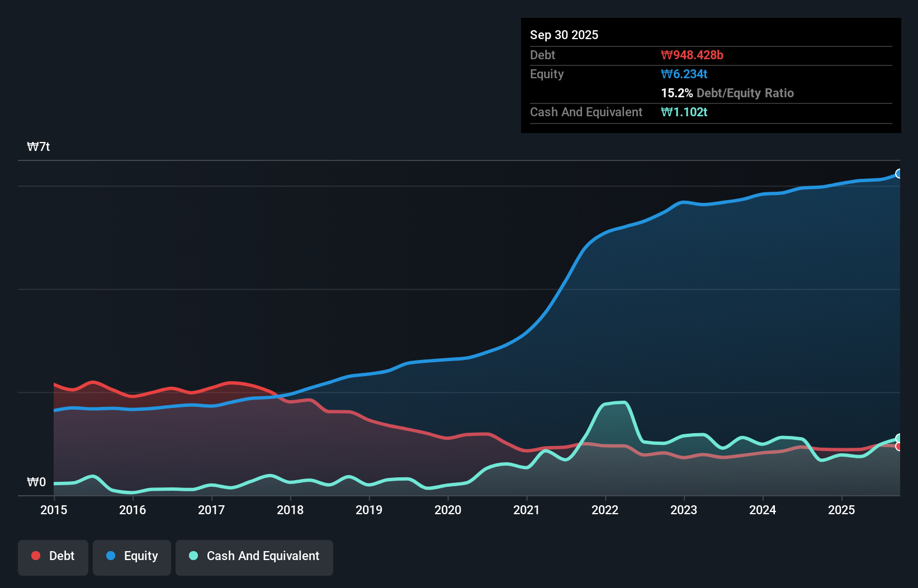Toggle the Cash And Equivalent series visibility

coord(254,556)
